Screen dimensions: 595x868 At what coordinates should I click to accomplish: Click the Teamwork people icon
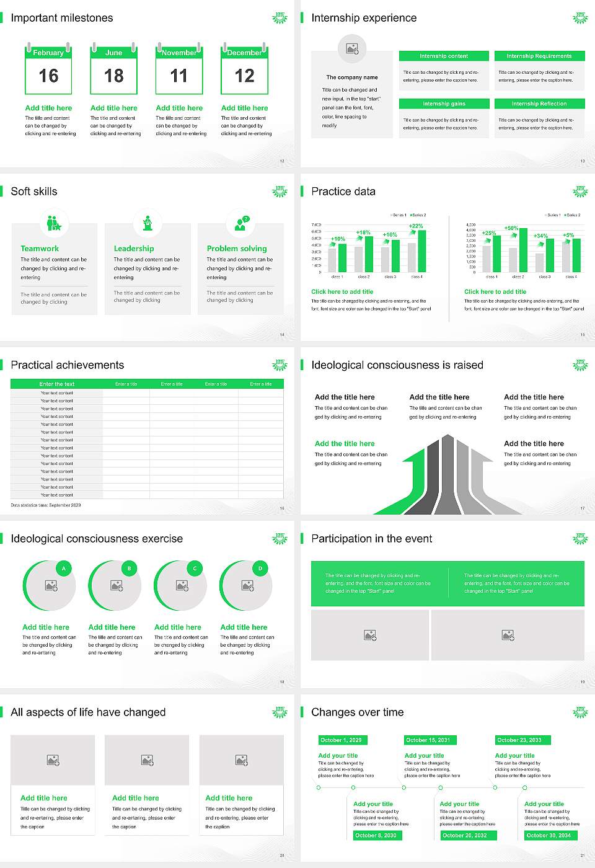point(54,223)
